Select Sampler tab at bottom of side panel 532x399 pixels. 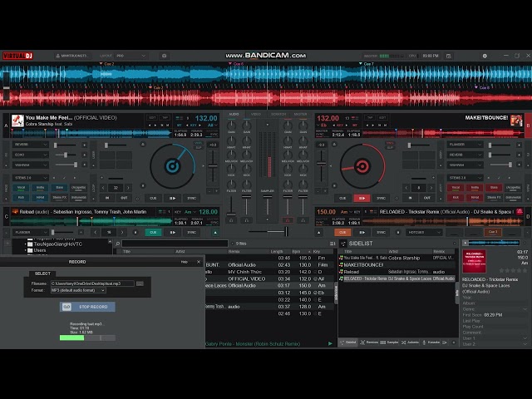click(390, 342)
